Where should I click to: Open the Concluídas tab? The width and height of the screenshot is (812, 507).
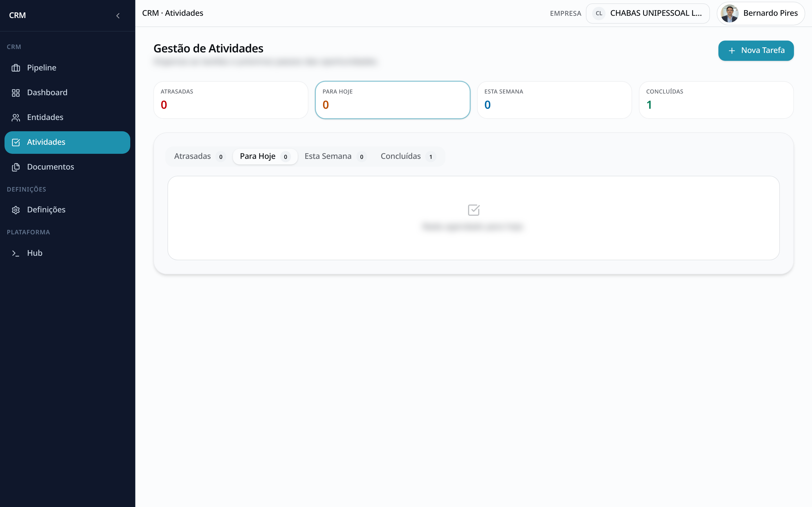pyautogui.click(x=408, y=156)
